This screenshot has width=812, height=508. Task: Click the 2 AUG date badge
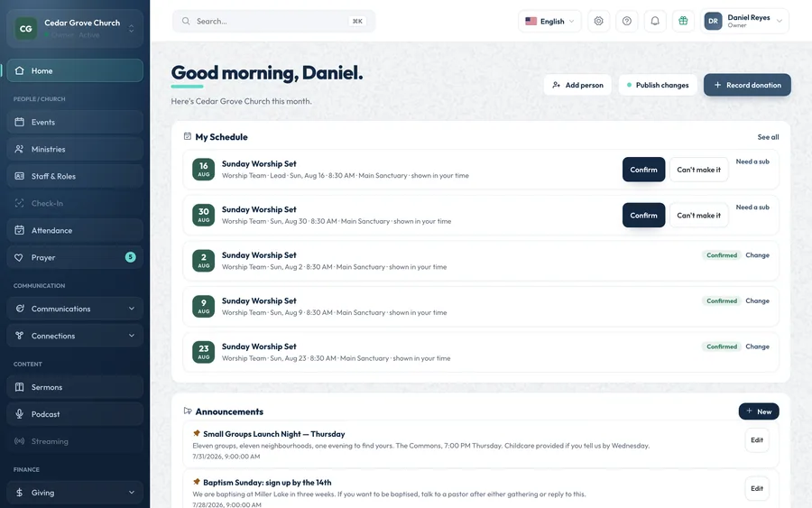click(x=204, y=261)
